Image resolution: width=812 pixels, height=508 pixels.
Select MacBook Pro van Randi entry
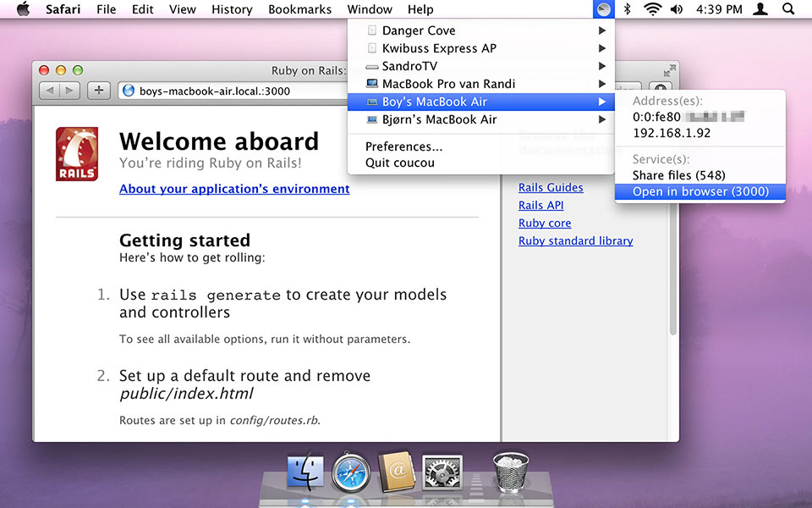click(x=481, y=84)
